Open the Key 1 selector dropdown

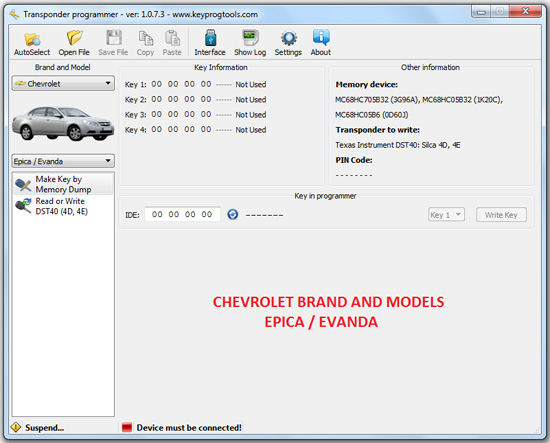pos(446,215)
